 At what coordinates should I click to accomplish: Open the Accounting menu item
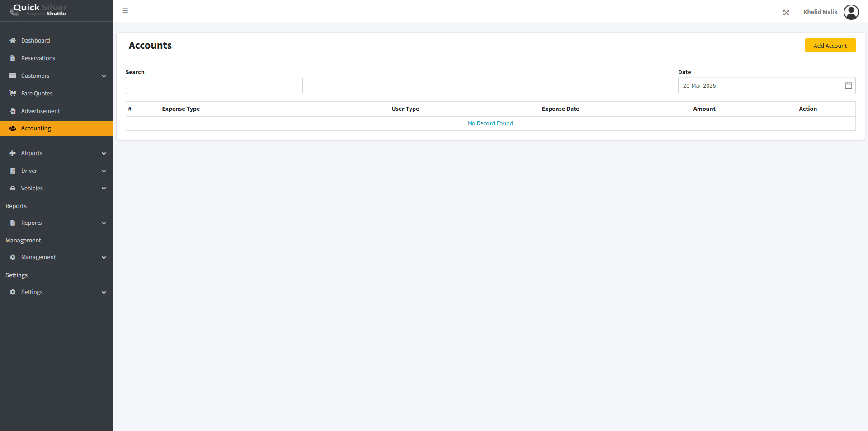point(36,128)
